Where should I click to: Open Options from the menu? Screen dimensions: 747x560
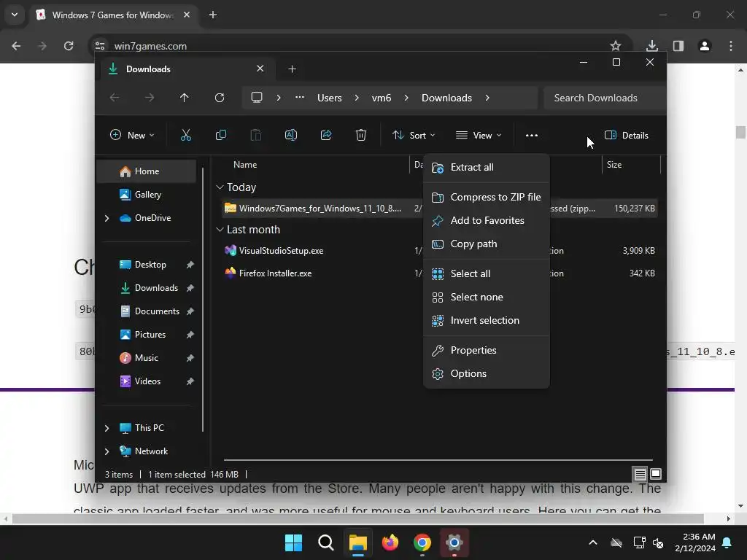click(486, 374)
